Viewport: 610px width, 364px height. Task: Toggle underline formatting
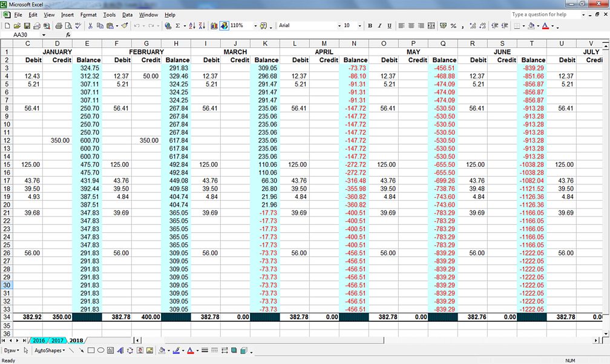click(x=389, y=25)
